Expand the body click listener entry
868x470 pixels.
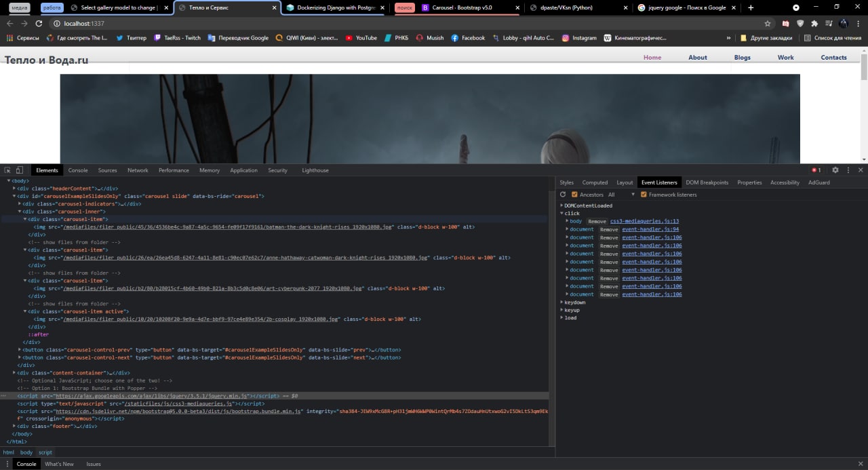click(x=567, y=221)
